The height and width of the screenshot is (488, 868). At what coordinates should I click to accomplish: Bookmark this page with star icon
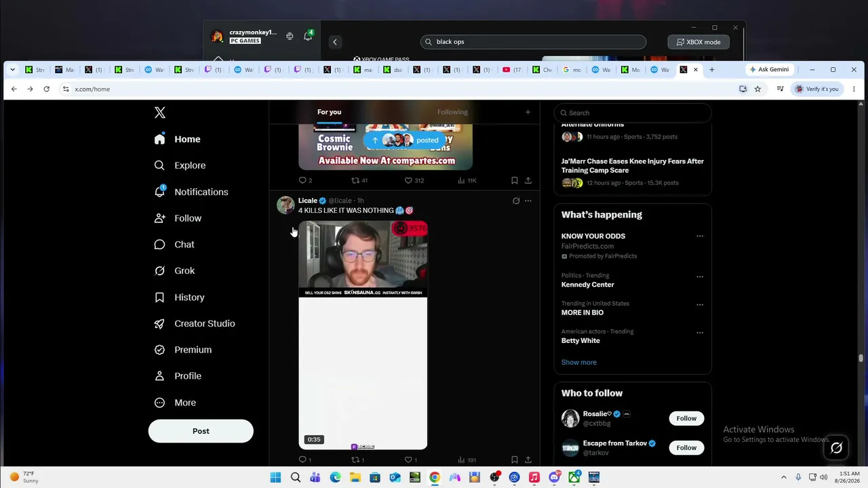[757, 89]
